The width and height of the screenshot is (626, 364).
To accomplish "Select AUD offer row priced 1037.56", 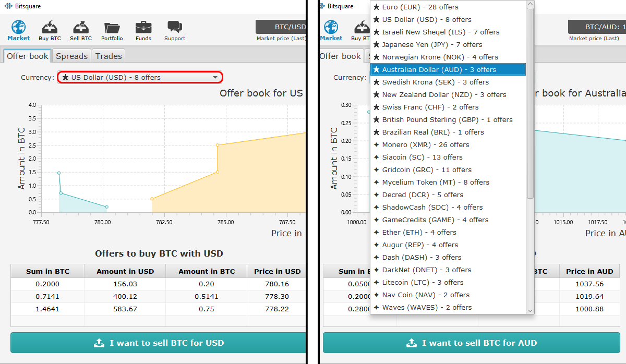I will pos(590,284).
